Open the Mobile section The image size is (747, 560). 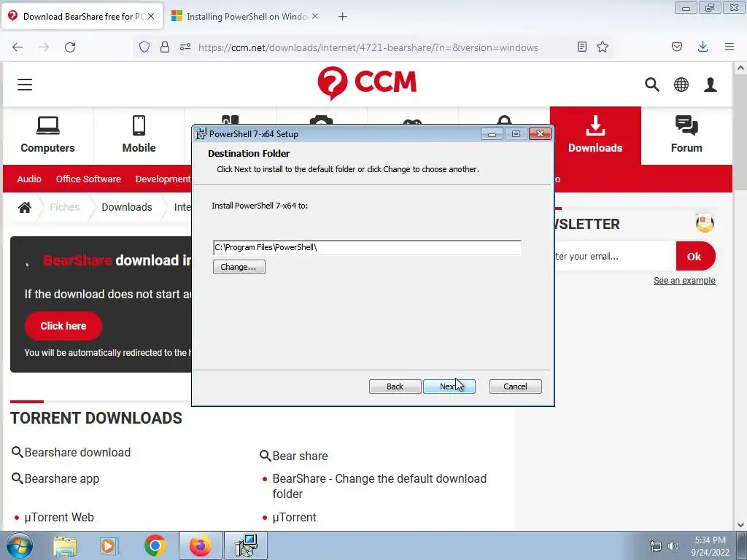(x=139, y=135)
